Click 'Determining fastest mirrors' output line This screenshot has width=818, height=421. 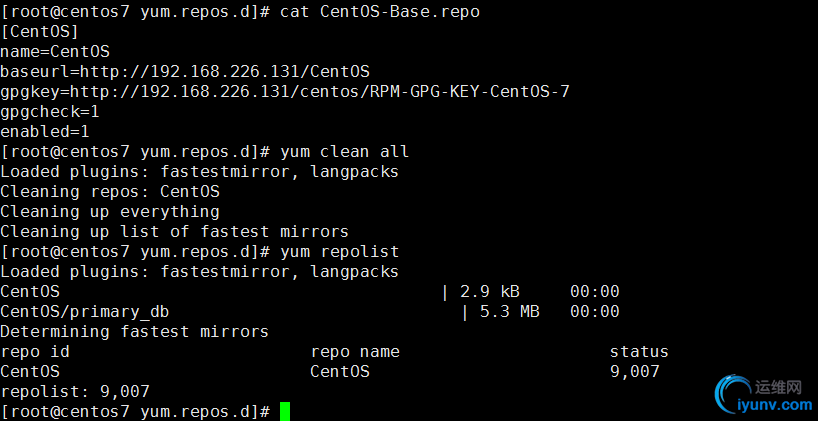[134, 331]
